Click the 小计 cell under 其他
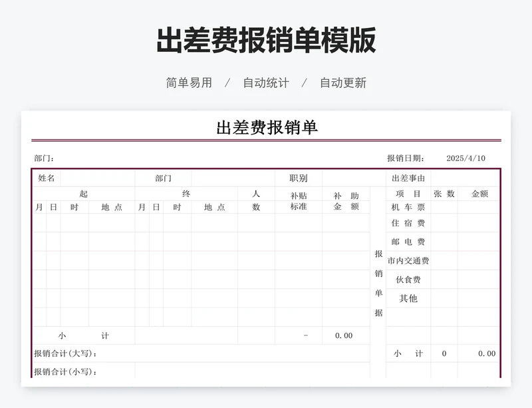The image size is (532, 408). (408, 353)
